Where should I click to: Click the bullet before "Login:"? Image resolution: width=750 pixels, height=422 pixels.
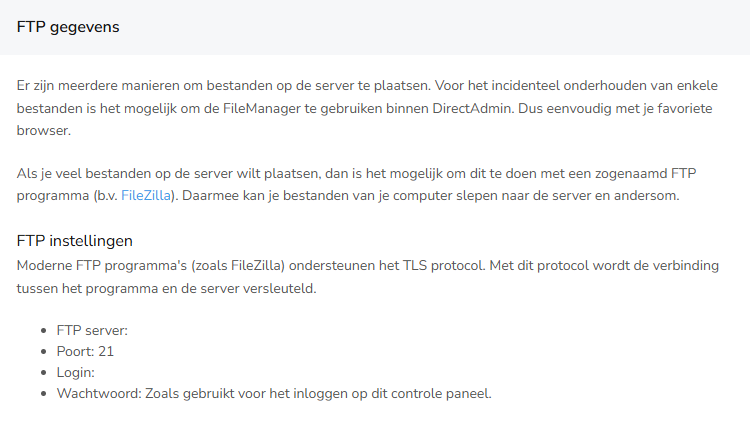44,373
